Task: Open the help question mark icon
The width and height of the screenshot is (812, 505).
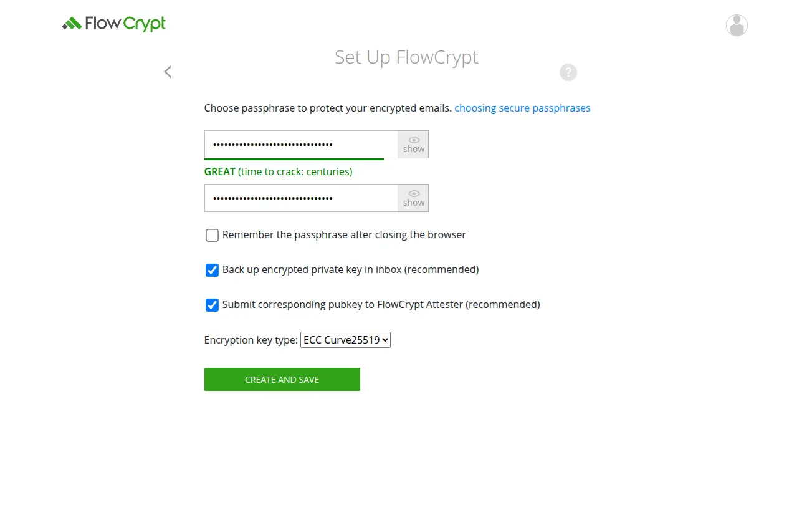Action: click(568, 72)
